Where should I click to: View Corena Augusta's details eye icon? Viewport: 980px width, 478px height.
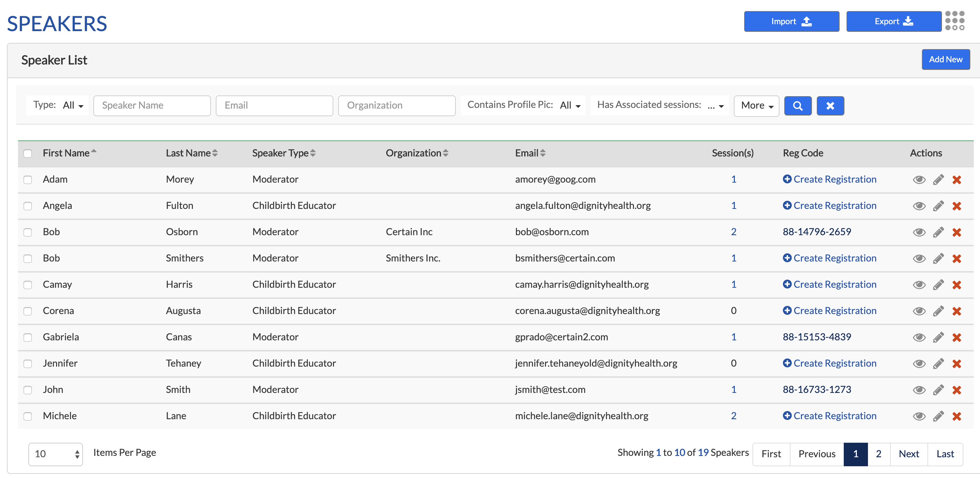pos(919,311)
